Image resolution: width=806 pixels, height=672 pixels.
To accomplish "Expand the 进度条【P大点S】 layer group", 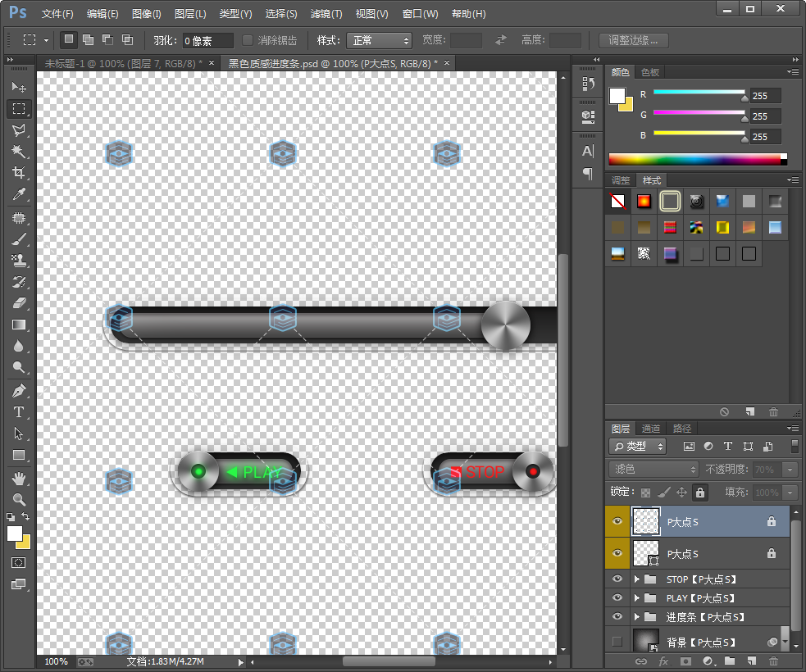I will [637, 617].
